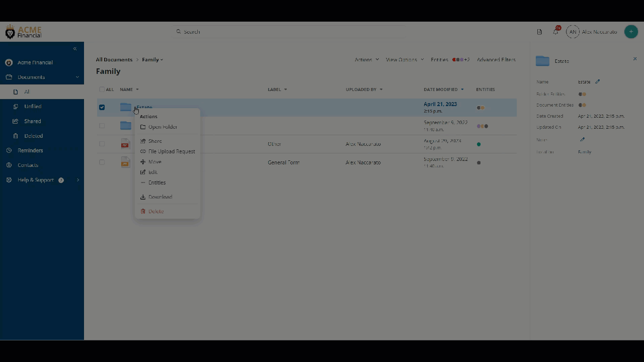Screen dimensions: 644x362
Task: Expand the Help & Support submenu arrow
Action: [78, 180]
